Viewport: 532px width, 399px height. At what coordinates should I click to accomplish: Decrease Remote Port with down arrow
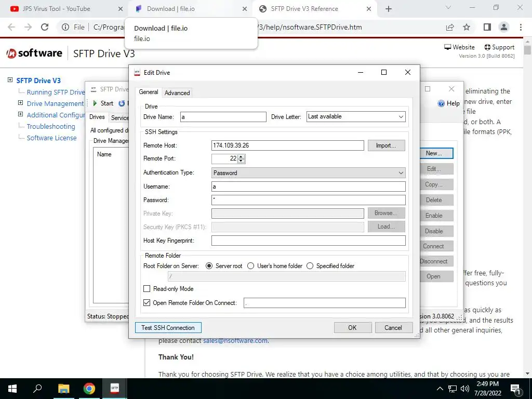[241, 161]
